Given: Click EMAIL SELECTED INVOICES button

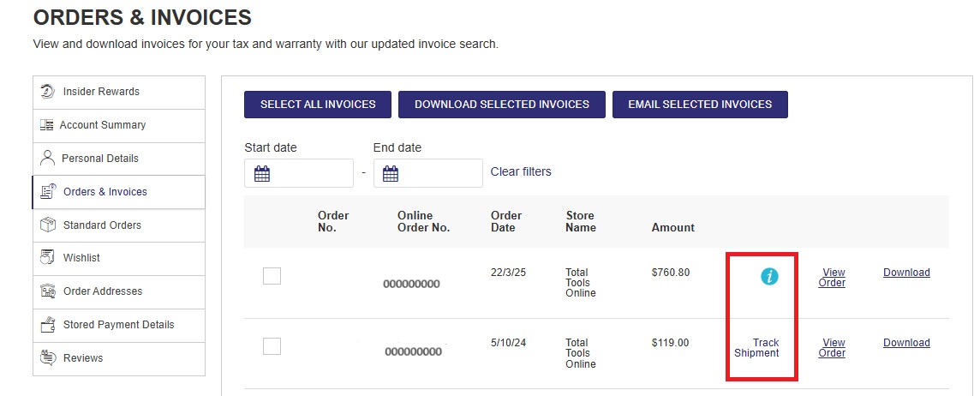Looking at the screenshot, I should (x=700, y=105).
